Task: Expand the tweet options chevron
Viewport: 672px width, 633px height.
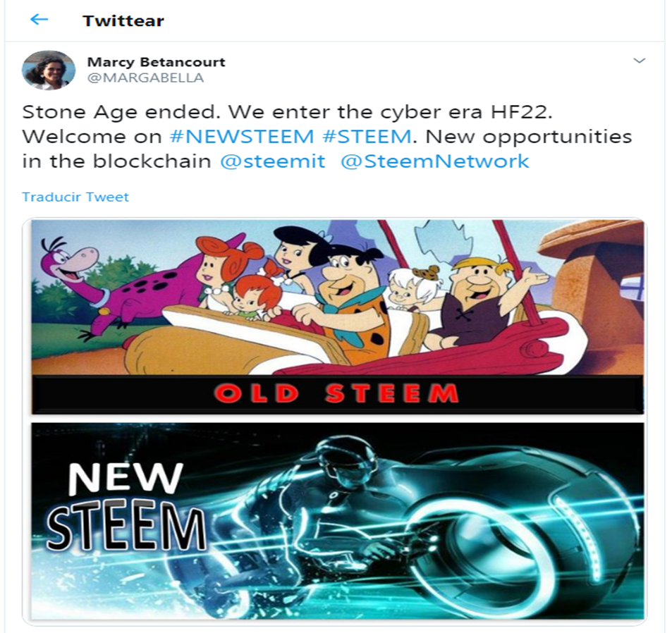Action: pos(639,61)
